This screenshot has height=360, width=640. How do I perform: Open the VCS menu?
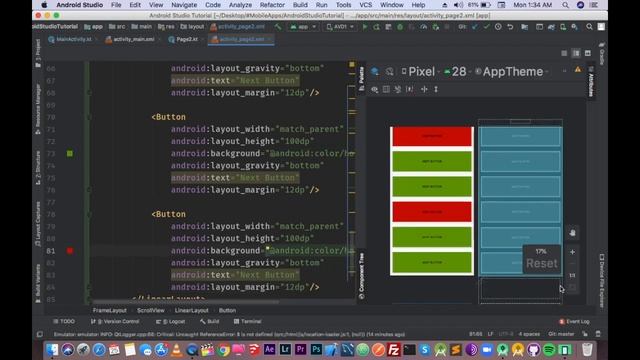point(365,5)
